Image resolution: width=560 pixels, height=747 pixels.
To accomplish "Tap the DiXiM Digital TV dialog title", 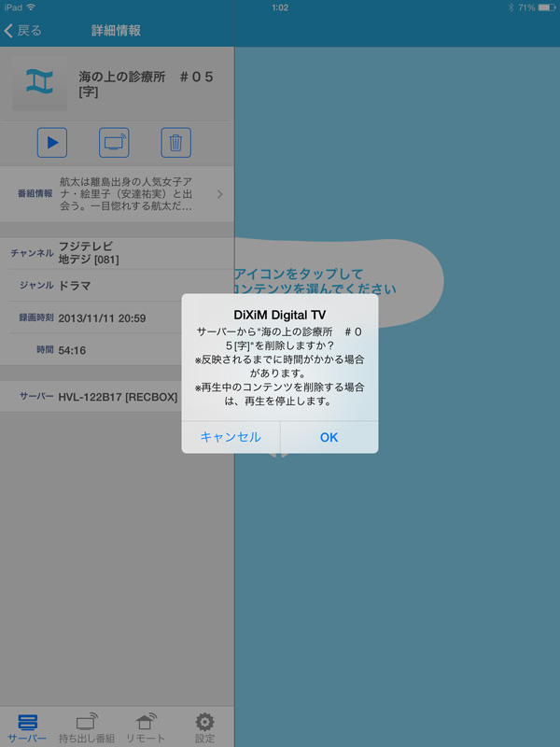I will 280,315.
